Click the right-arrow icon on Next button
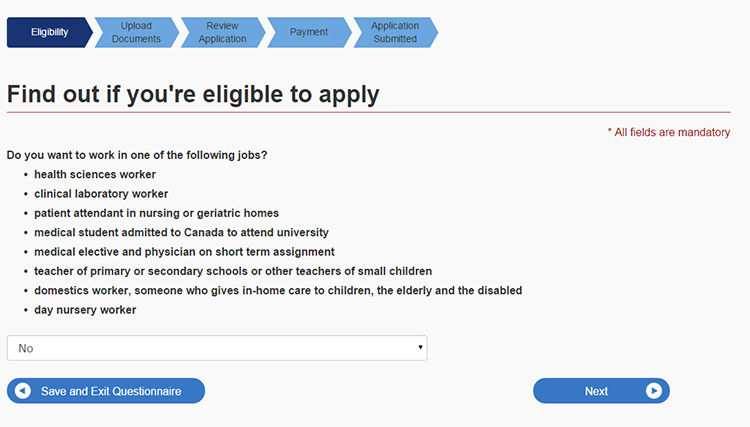Screen dimensions: 750x427 pyautogui.click(x=654, y=391)
